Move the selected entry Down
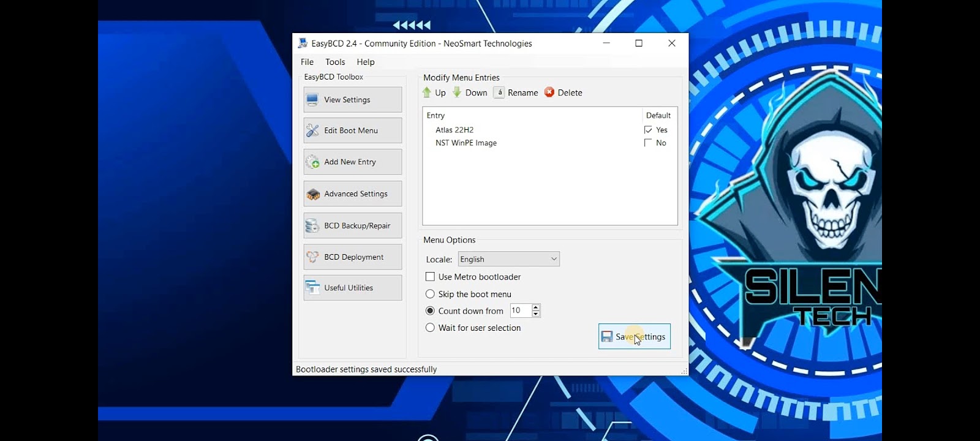 (x=470, y=92)
